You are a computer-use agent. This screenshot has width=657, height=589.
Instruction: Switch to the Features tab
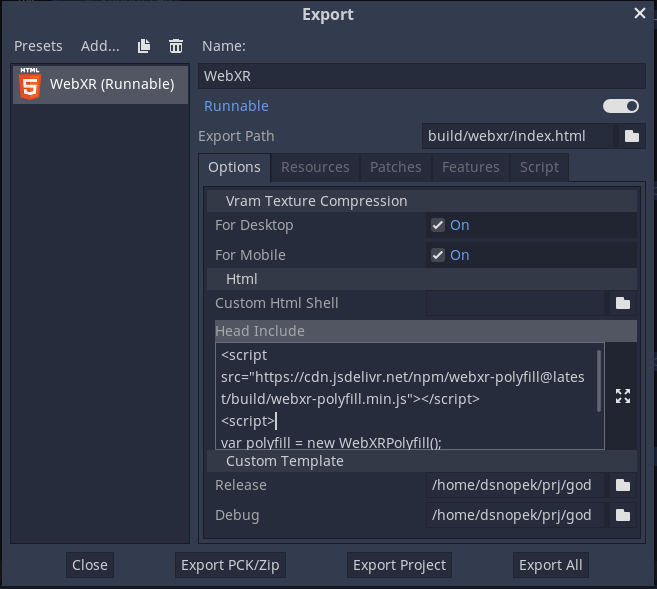(471, 167)
